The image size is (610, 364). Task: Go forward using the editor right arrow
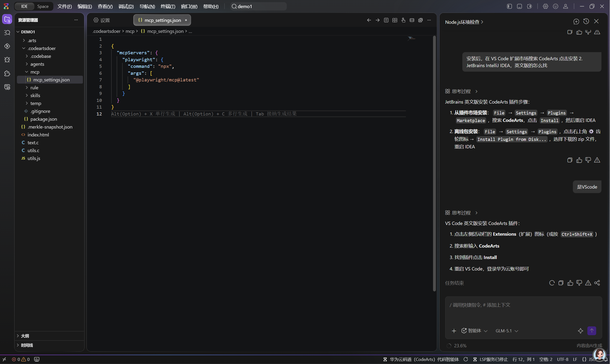pos(378,20)
